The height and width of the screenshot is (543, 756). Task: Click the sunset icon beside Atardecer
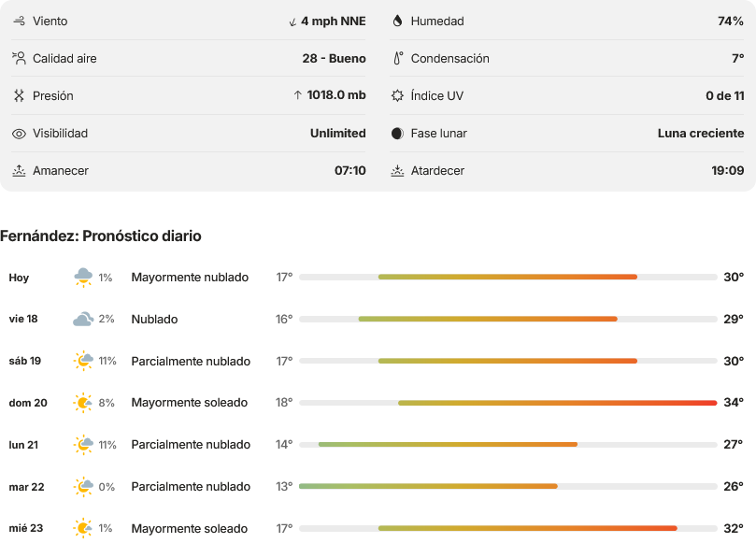click(x=397, y=171)
